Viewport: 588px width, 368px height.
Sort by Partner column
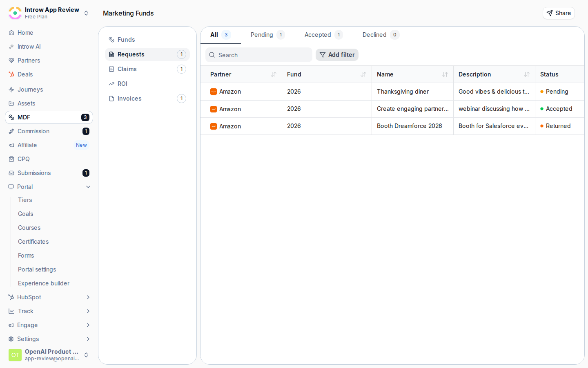point(274,74)
